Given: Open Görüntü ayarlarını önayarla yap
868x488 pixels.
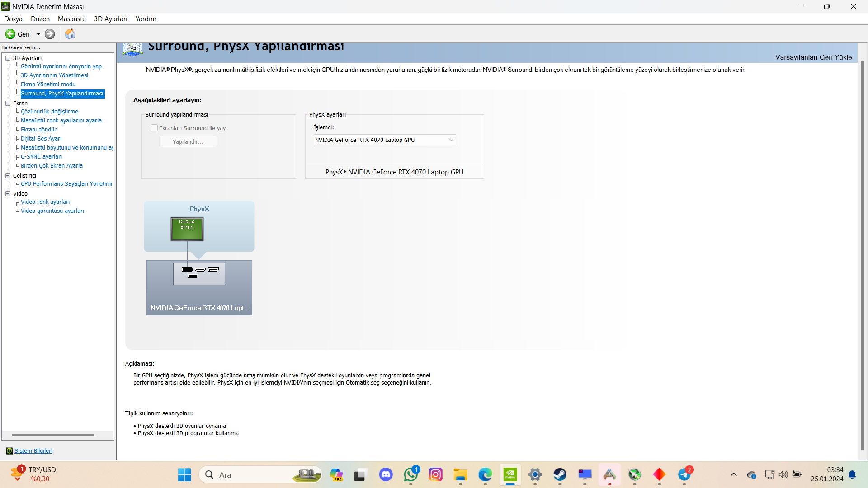Looking at the screenshot, I should click(x=61, y=66).
